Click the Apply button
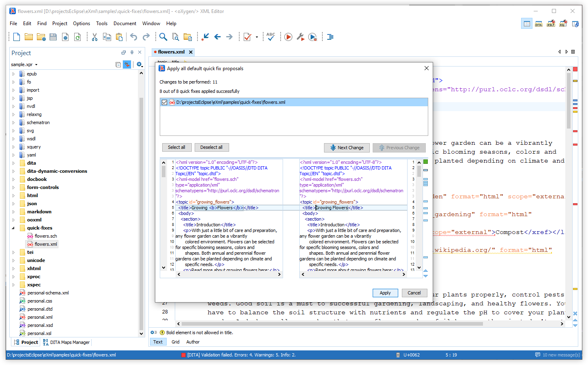588x365 pixels. pos(385,293)
